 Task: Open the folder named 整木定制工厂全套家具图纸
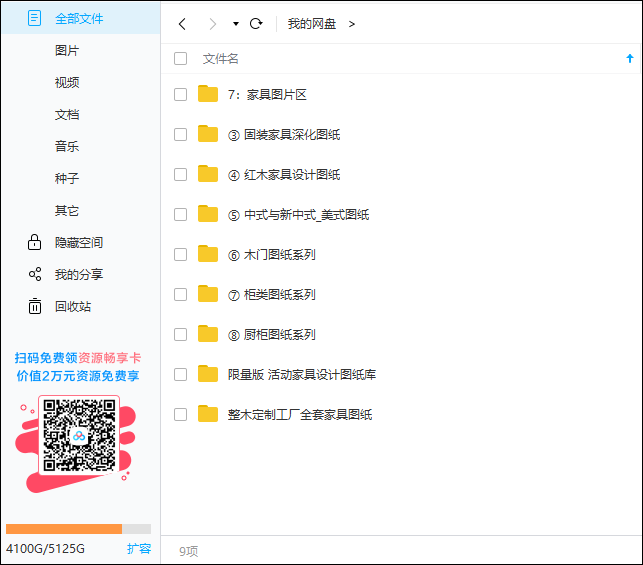tap(300, 415)
